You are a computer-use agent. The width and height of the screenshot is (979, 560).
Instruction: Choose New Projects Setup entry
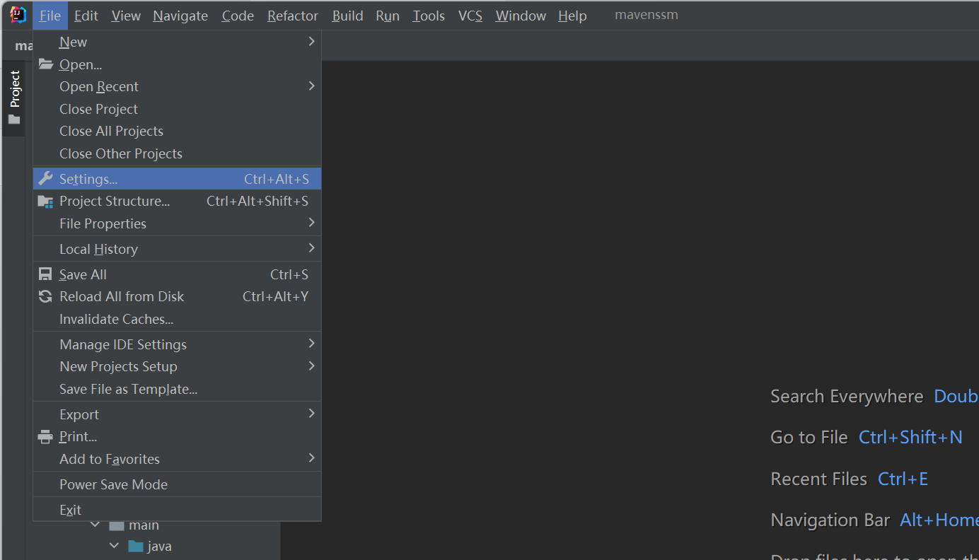pos(177,366)
